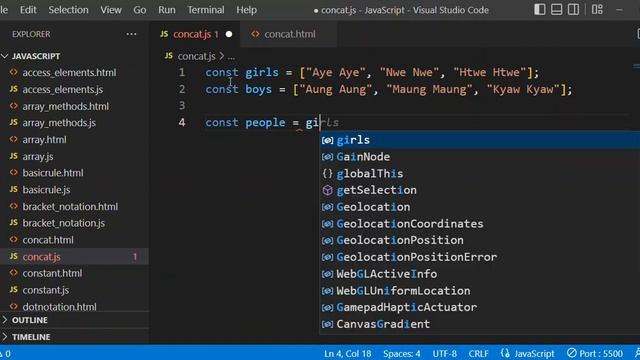Select concat.js in Explorer file list
640x360 pixels.
[41, 257]
